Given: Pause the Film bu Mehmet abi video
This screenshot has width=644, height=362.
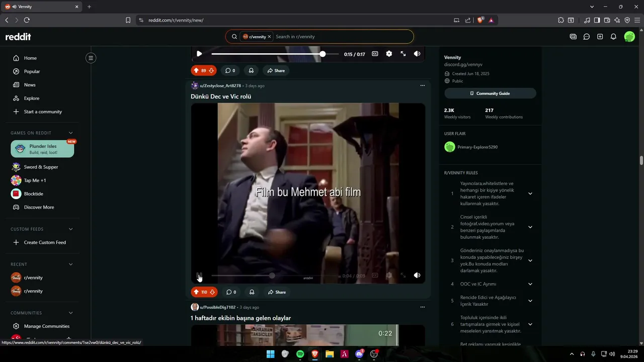Looking at the screenshot, I should pyautogui.click(x=199, y=276).
